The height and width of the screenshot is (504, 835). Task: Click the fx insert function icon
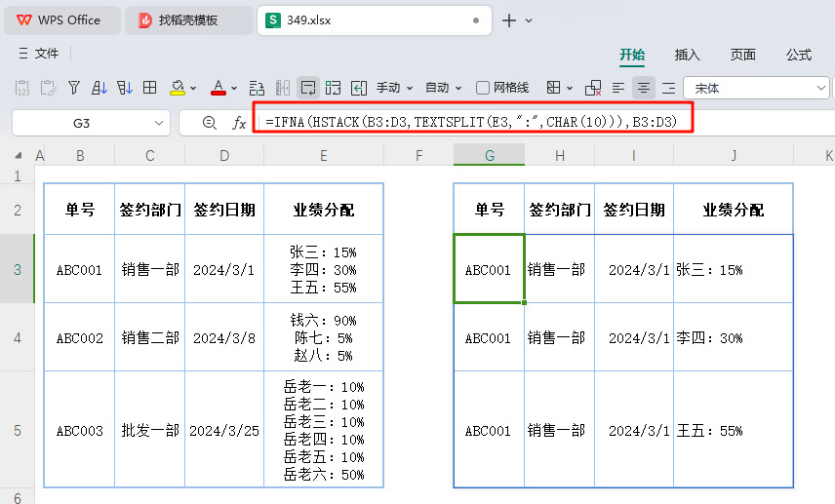239,123
